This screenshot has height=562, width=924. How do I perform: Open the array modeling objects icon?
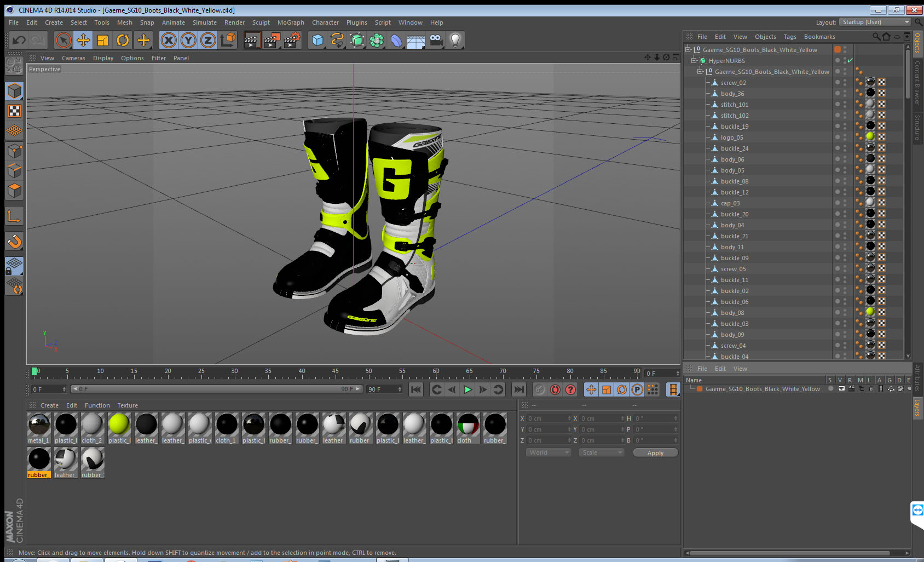(x=377, y=40)
